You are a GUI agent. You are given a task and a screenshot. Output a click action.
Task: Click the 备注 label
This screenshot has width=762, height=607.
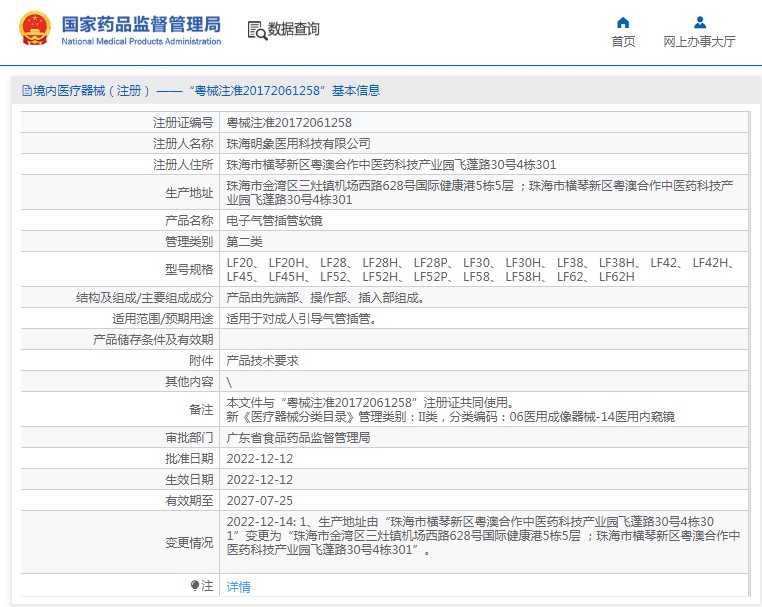[x=201, y=410]
